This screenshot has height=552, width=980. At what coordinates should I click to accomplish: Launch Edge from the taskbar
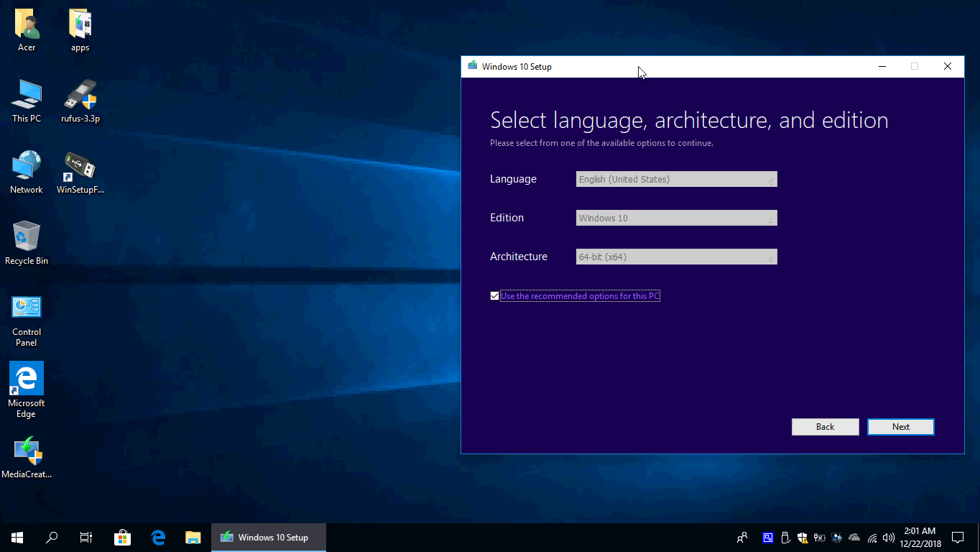(x=158, y=538)
